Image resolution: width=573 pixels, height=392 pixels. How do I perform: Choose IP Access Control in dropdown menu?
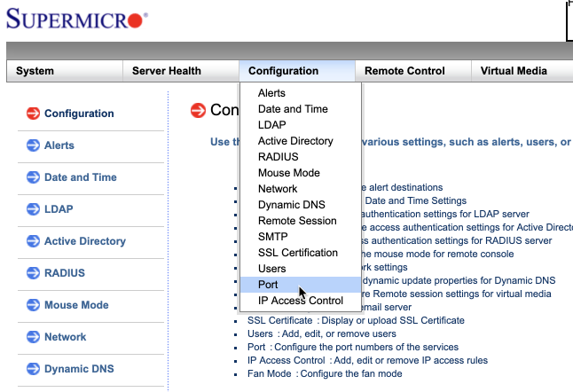300,301
